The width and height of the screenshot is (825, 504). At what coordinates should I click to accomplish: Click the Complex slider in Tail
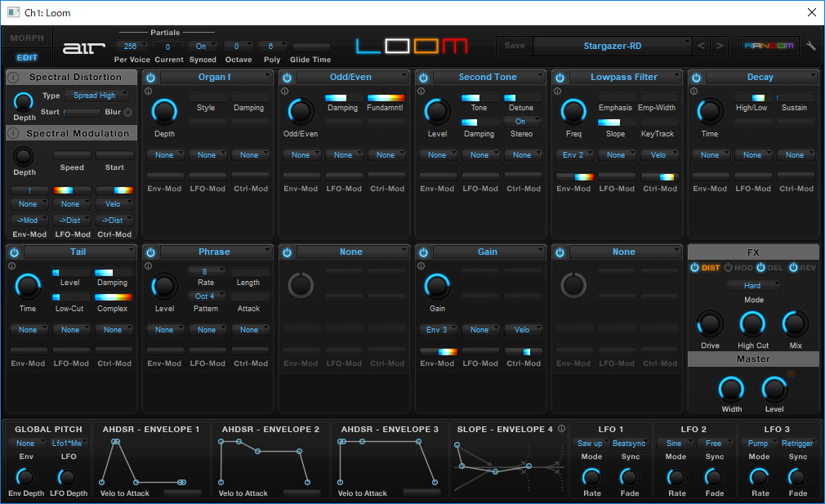point(113,297)
